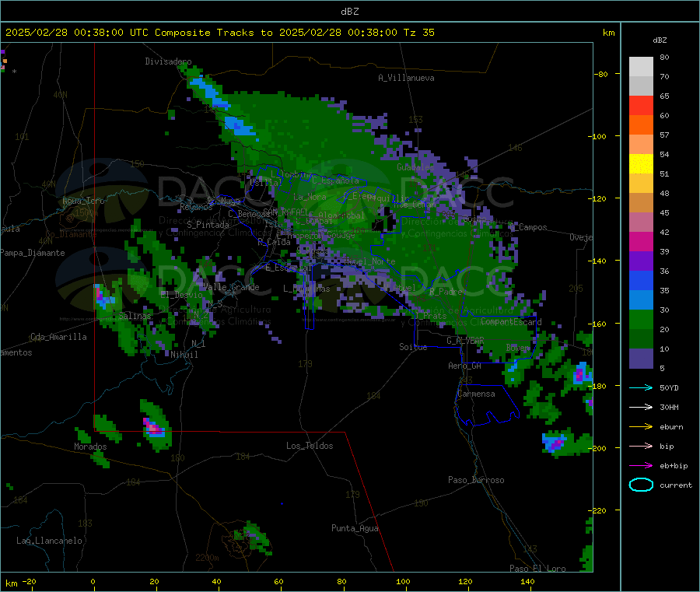Click the 'km' unit label at bottom left
This screenshot has width=700, height=592.
pyautogui.click(x=12, y=583)
